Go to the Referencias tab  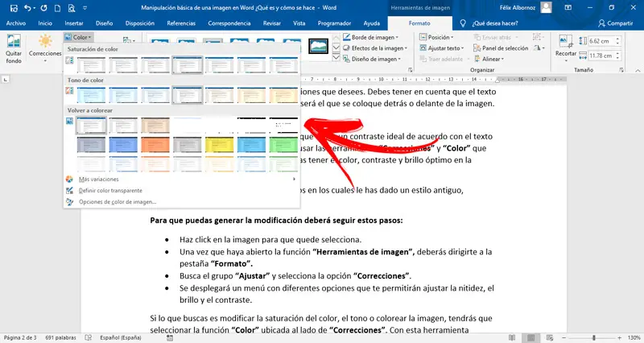click(181, 23)
